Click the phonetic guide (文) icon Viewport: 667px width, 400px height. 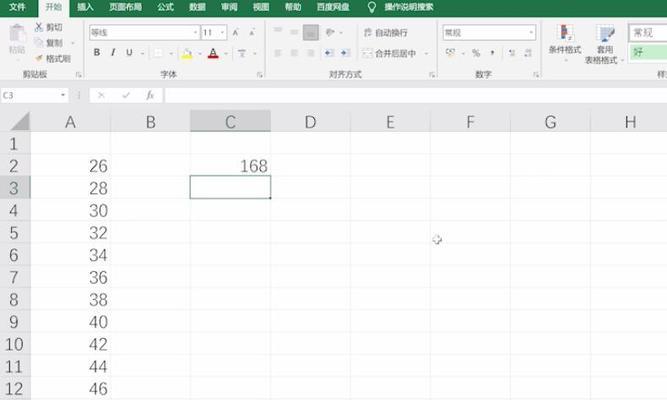242,53
